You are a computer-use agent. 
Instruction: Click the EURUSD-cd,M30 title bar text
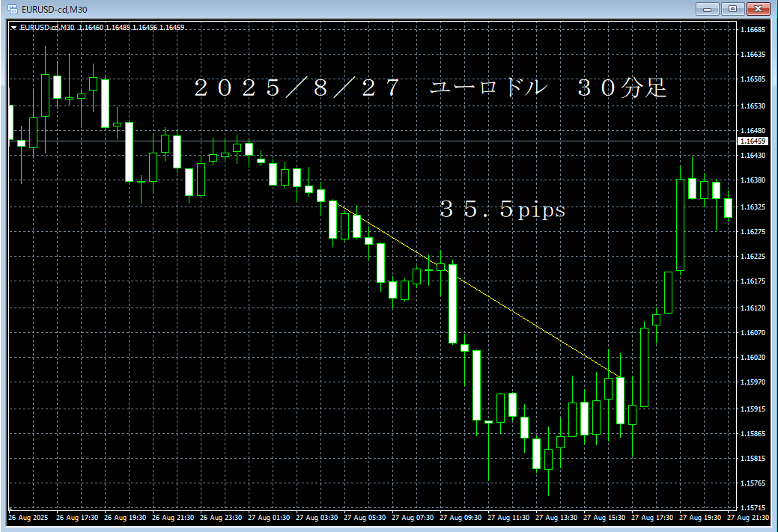pos(52,9)
